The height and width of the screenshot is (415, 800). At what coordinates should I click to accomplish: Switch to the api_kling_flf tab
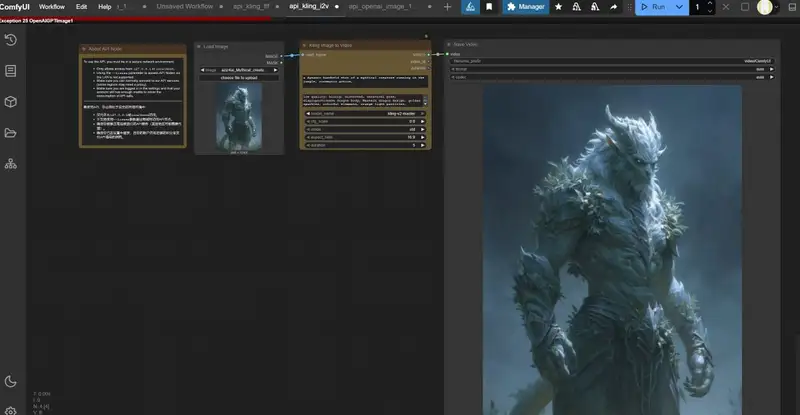pos(251,6)
